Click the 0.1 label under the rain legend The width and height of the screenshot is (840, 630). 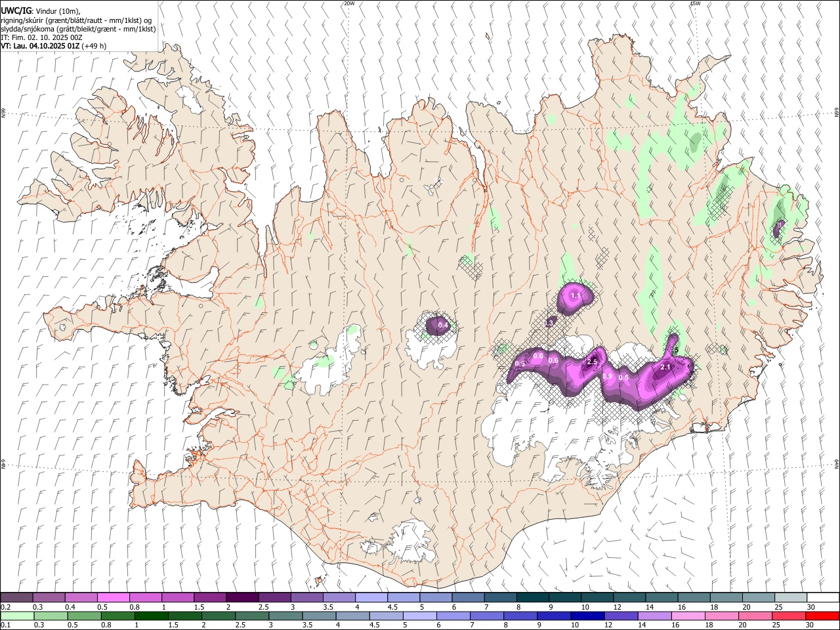click(6, 625)
